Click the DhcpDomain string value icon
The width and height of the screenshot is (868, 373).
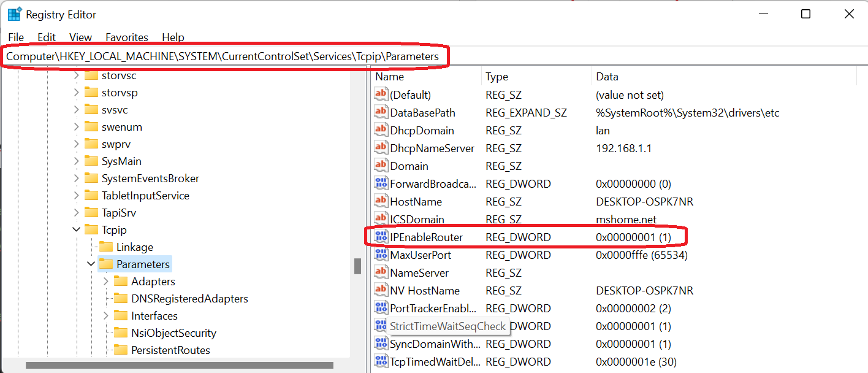[381, 131]
